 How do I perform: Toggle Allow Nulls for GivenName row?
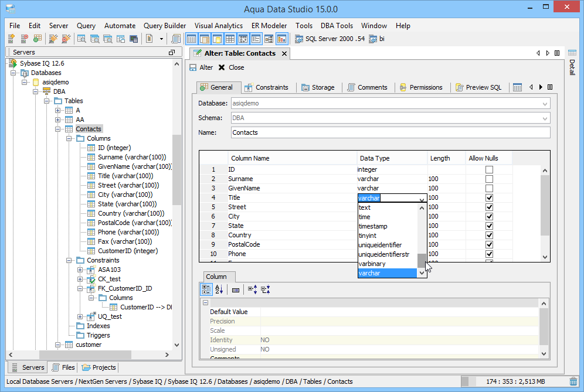coord(489,188)
